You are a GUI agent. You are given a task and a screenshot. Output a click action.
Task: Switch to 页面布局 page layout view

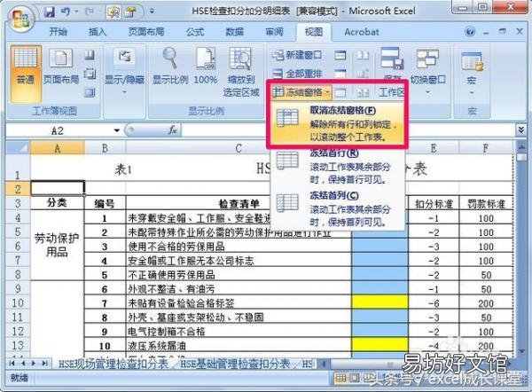coord(61,68)
